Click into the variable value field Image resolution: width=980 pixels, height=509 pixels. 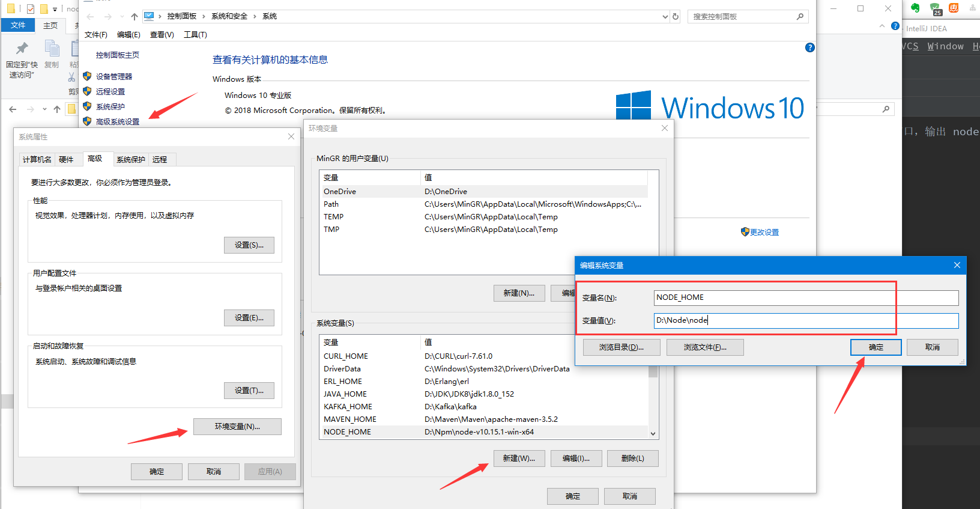(x=806, y=321)
